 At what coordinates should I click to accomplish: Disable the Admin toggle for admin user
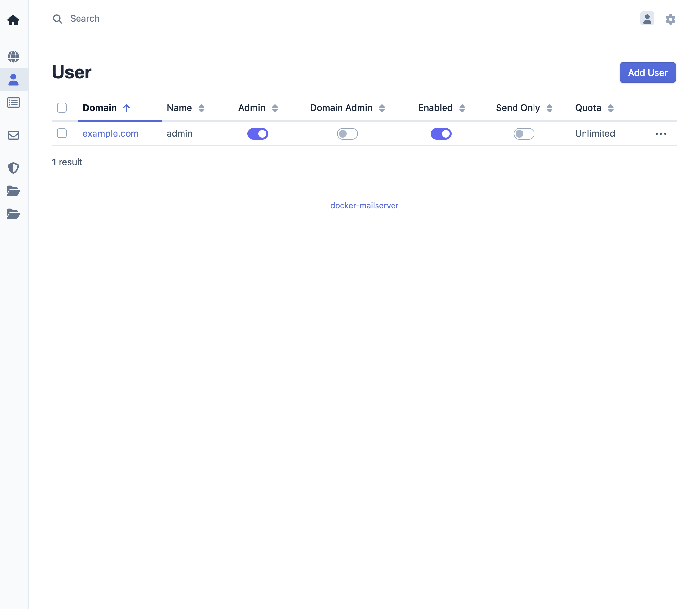pos(257,133)
